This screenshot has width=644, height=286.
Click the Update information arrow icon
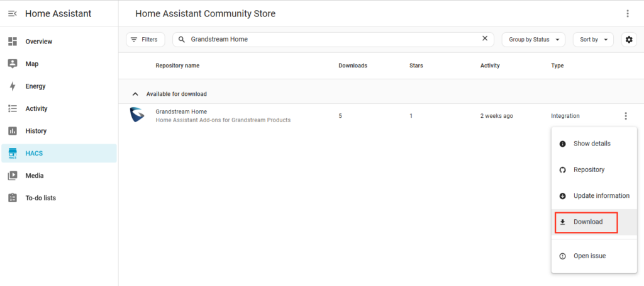coord(563,197)
